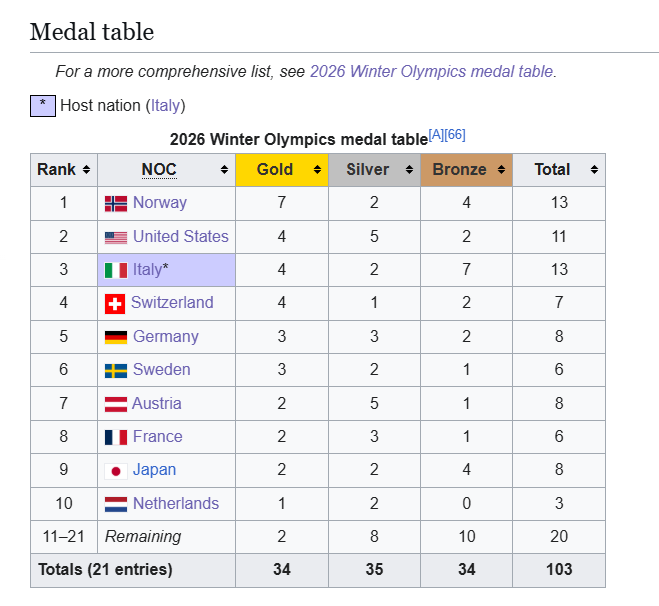Click the footnote reference [A]
This screenshot has width=659, height=606.
(x=436, y=134)
